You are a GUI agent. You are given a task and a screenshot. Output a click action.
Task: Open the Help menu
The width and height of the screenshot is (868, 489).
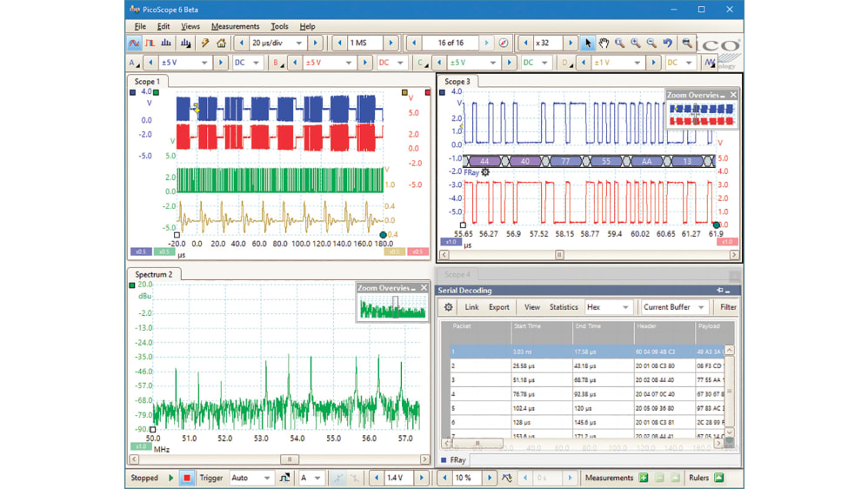pyautogui.click(x=307, y=26)
